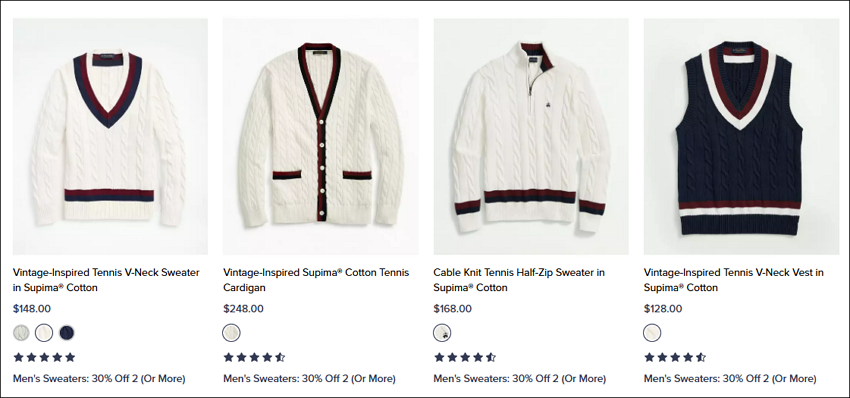View star rating under the $128.00 vest
Screen dimensions: 850x398
tap(675, 357)
